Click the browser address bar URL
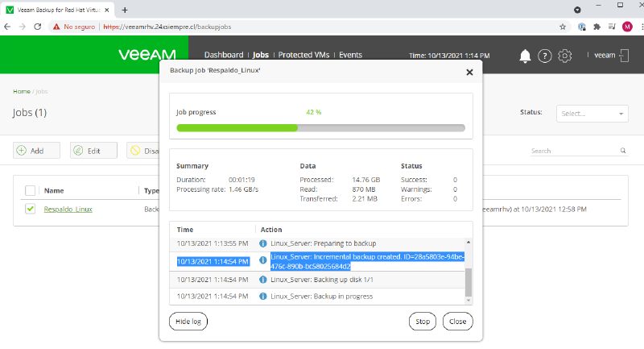 pos(167,27)
